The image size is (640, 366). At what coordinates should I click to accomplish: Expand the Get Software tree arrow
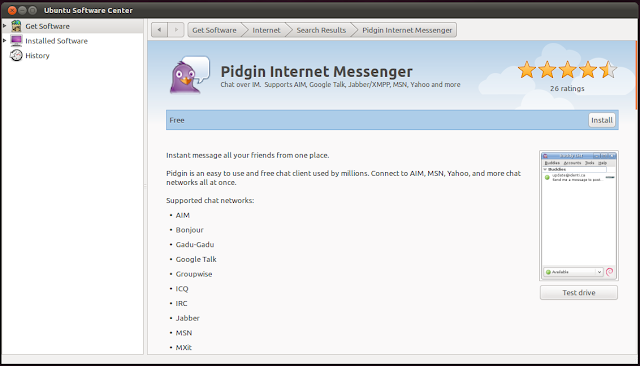click(4, 26)
